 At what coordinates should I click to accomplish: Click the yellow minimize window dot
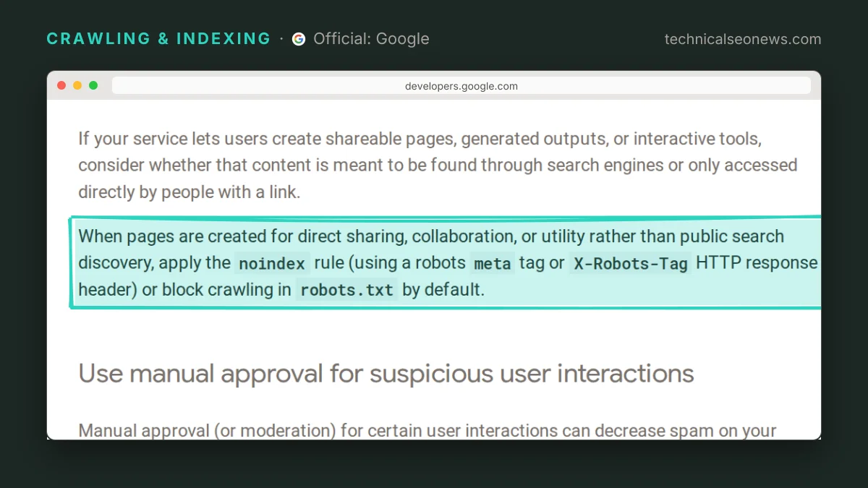pyautogui.click(x=77, y=85)
